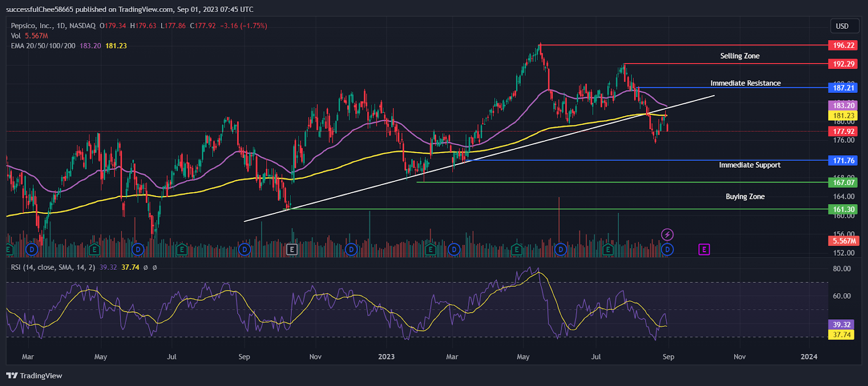The height and width of the screenshot is (386, 868).
Task: Click the 187.21 blue price label
Action: [843, 87]
